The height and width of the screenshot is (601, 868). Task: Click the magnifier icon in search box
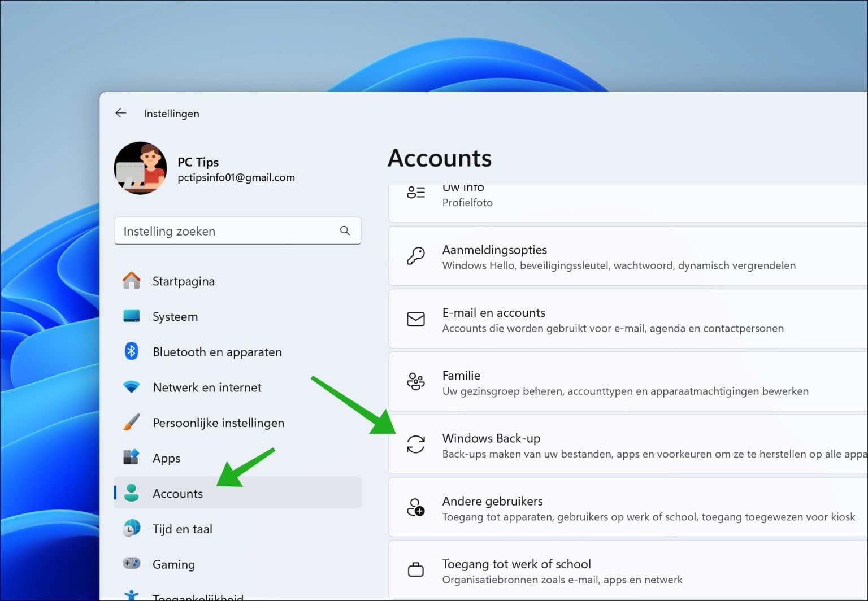tap(345, 230)
